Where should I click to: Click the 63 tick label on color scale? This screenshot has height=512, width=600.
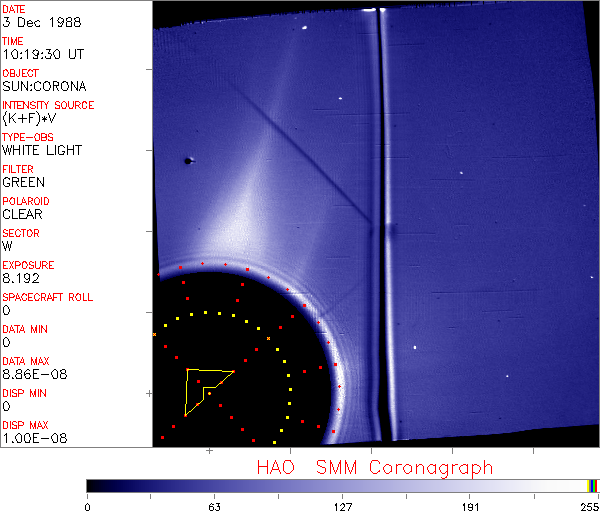click(x=214, y=507)
